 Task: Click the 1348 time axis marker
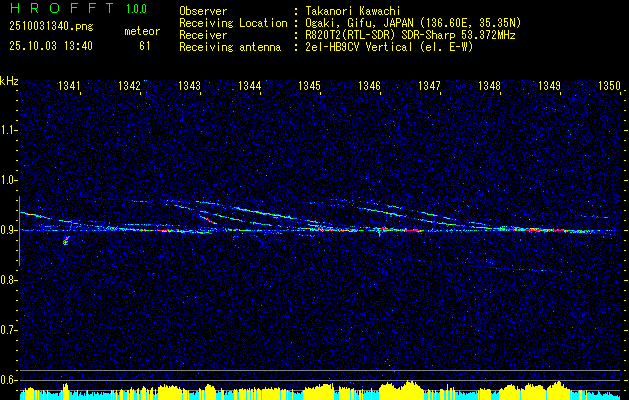pos(489,85)
